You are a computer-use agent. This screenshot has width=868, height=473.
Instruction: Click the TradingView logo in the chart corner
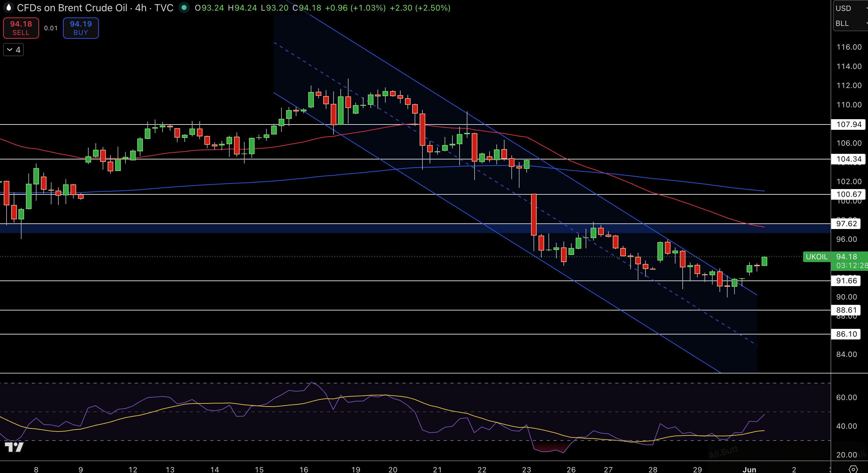pos(14,447)
